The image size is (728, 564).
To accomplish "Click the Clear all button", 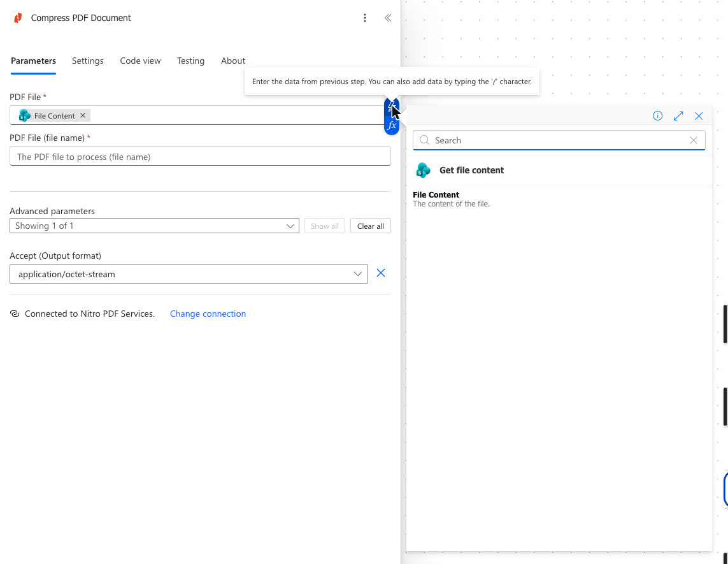I will pyautogui.click(x=371, y=226).
